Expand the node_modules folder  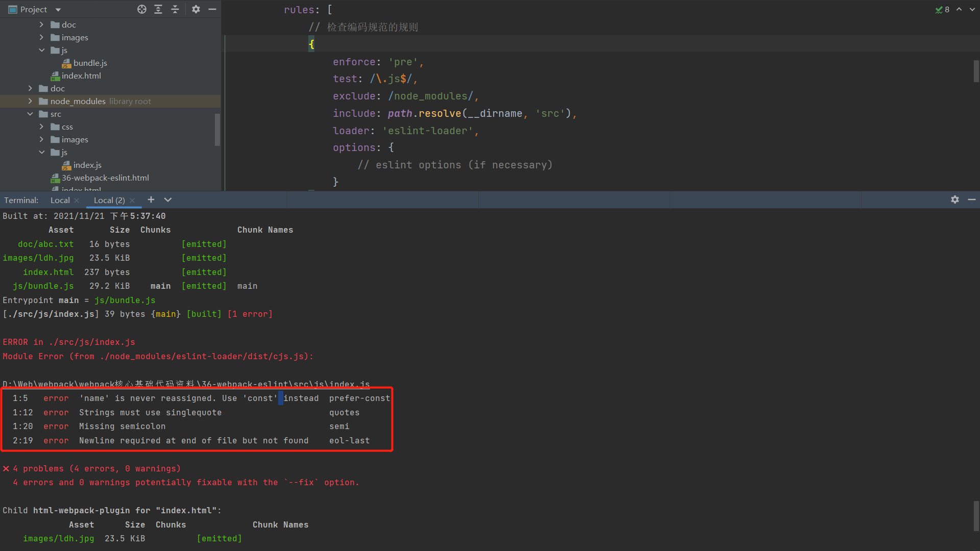pos(30,101)
